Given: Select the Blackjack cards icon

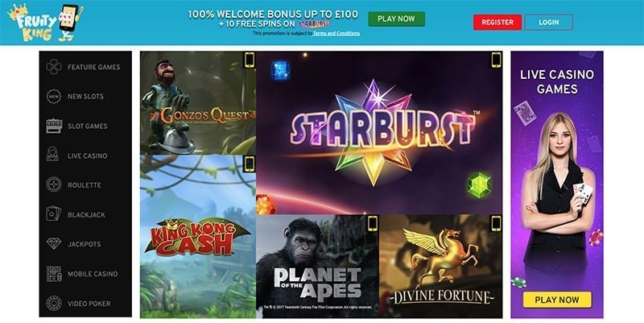Looking at the screenshot, I should tap(54, 214).
